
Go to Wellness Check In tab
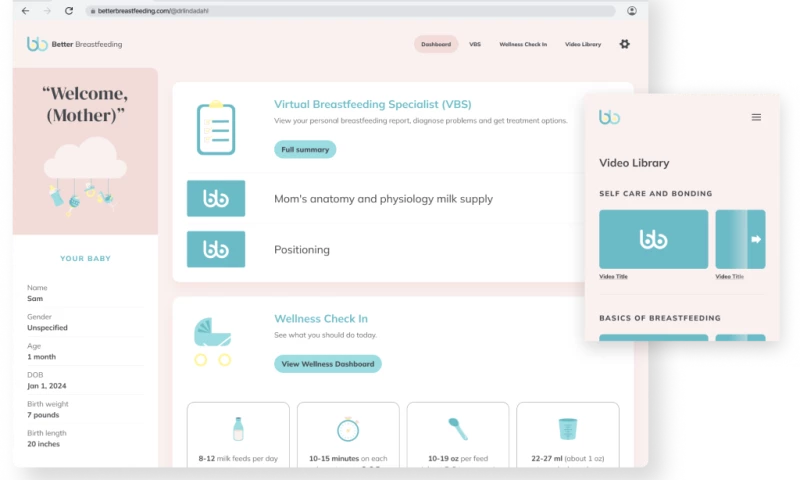pyautogui.click(x=523, y=44)
